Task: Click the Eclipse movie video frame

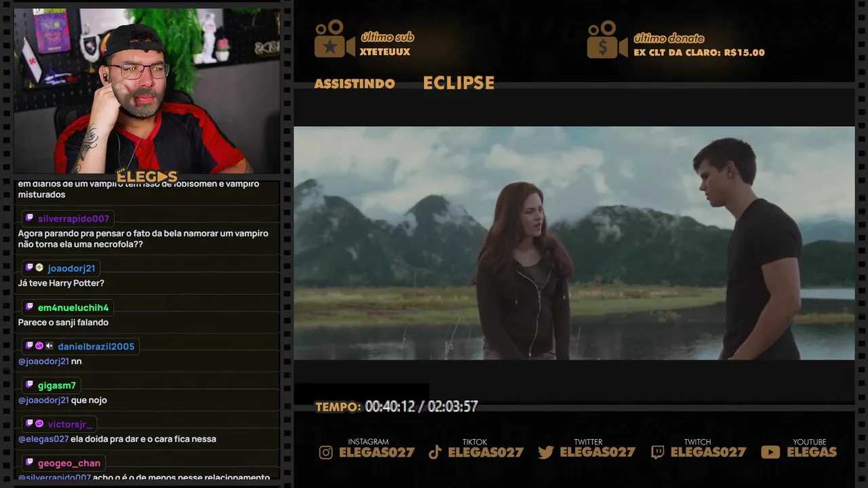Action: click(x=574, y=243)
